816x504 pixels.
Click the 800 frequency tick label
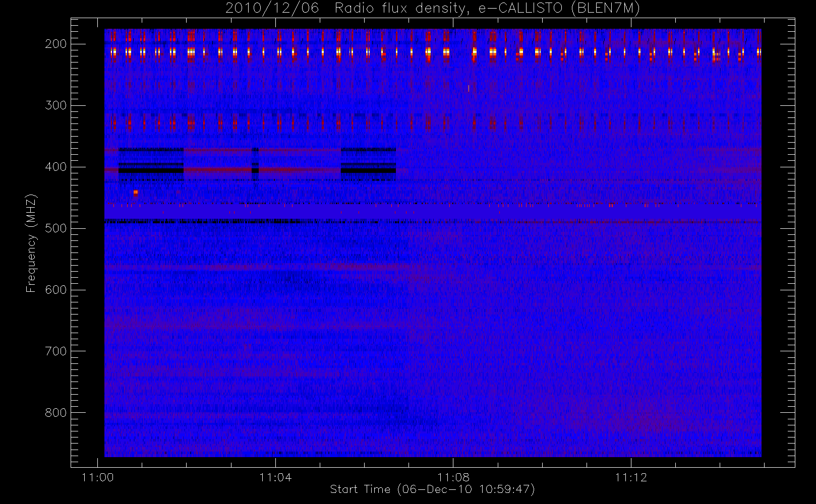point(56,413)
